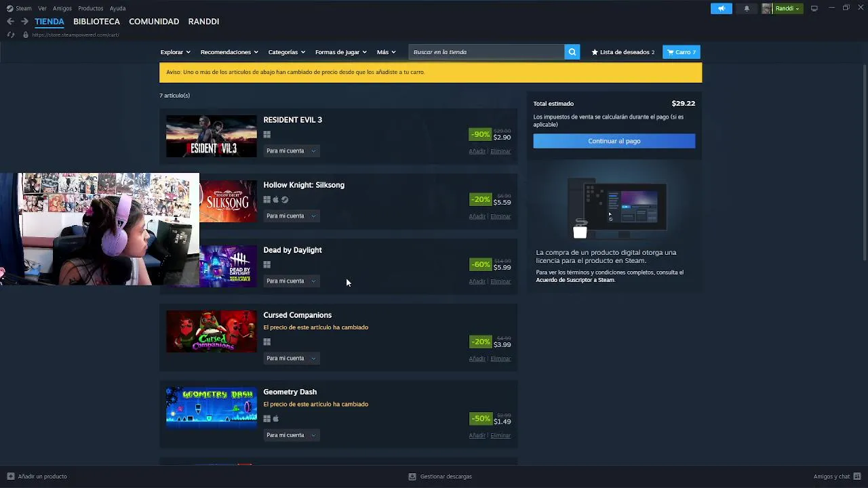Open Para mi cuenta for Resident Evil 3
This screenshot has width=868, height=488.
pyautogui.click(x=291, y=151)
